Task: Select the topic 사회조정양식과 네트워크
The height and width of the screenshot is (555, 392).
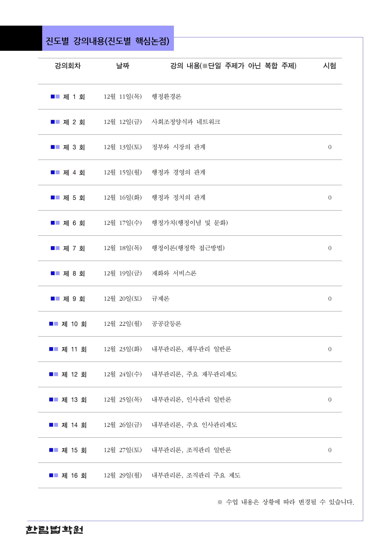Action: pos(186,122)
